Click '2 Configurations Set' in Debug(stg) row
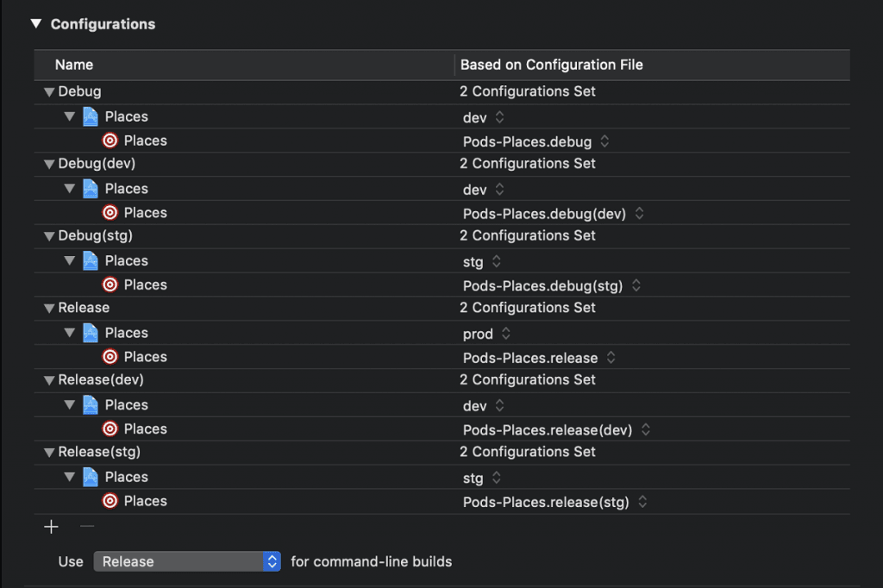Screen dimensions: 883x588 tap(528, 235)
